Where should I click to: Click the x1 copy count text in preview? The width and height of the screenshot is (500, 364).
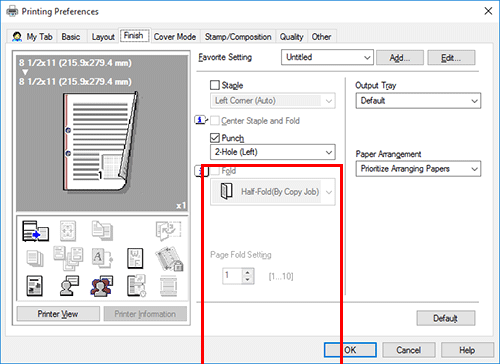coord(181,206)
